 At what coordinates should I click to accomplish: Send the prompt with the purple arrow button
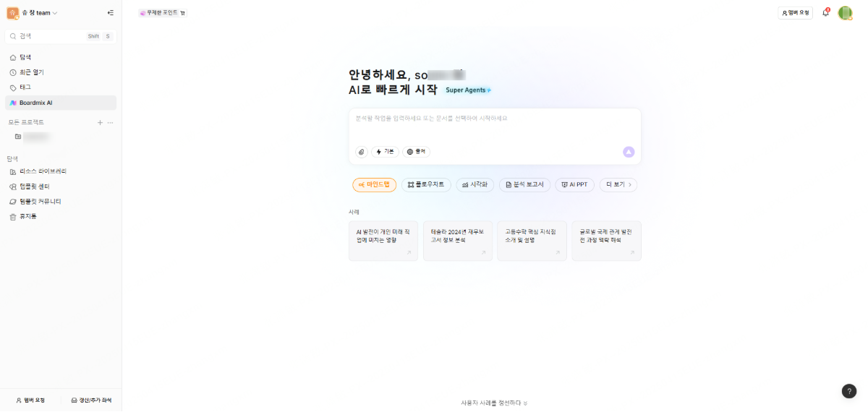[x=629, y=152]
